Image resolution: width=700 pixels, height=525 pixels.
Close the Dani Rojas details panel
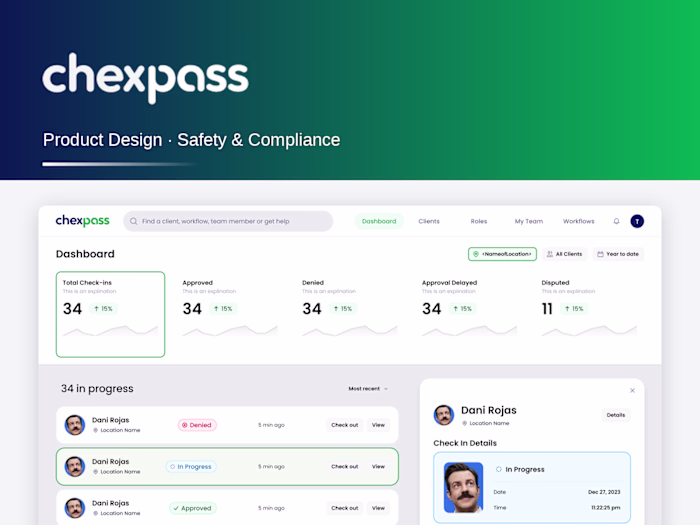pos(632,390)
